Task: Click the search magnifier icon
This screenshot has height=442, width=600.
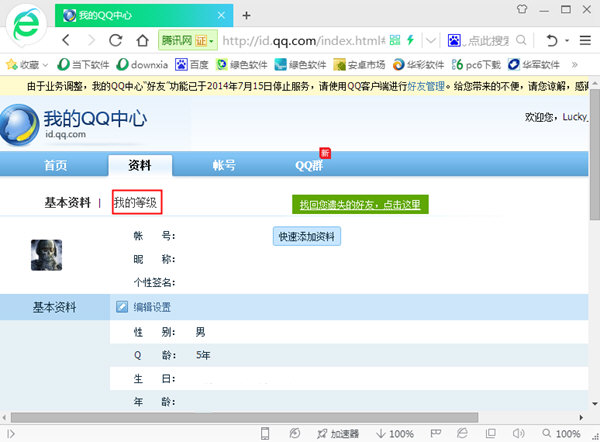Action: pos(521,40)
